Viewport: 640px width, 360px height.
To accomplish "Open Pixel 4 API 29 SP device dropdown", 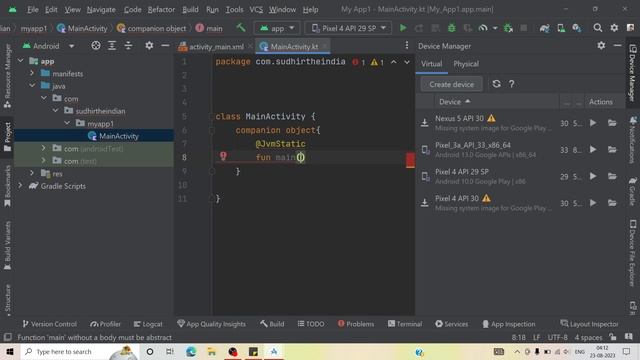I will click(x=348, y=28).
